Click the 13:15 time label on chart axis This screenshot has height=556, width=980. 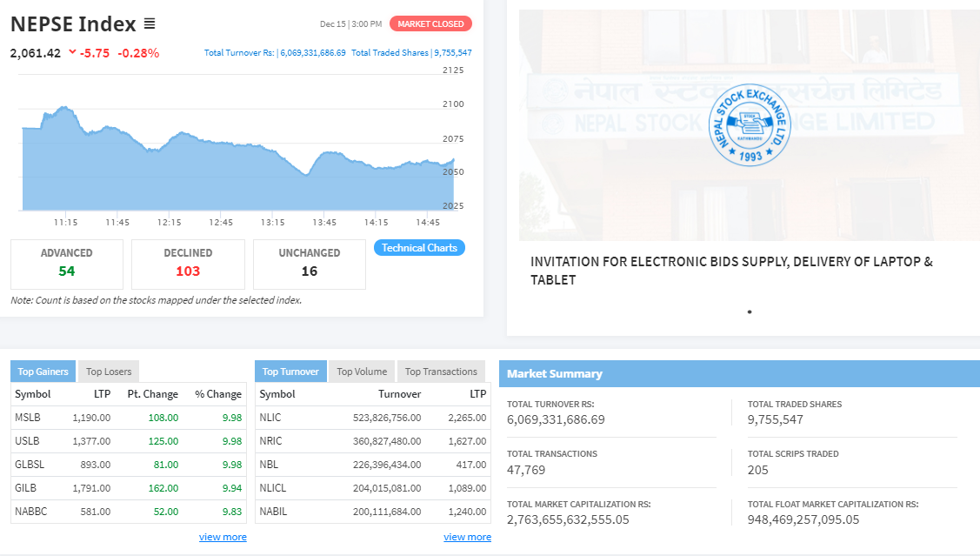(272, 222)
